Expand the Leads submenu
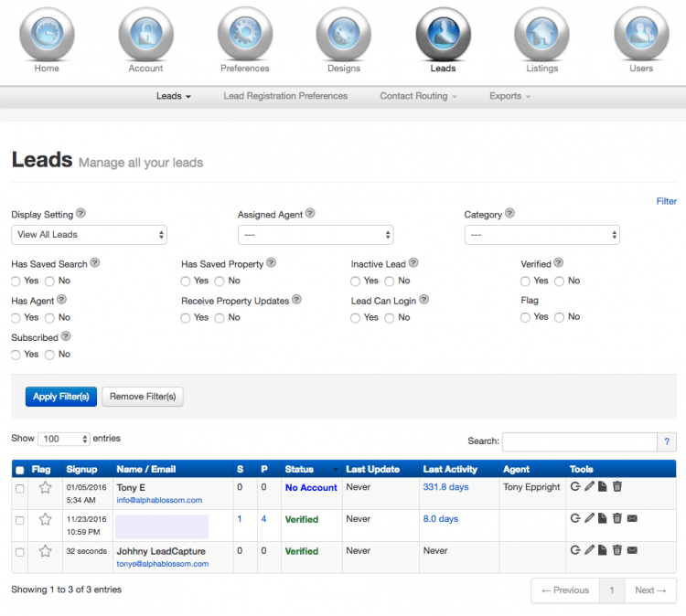686x616 pixels. point(173,96)
